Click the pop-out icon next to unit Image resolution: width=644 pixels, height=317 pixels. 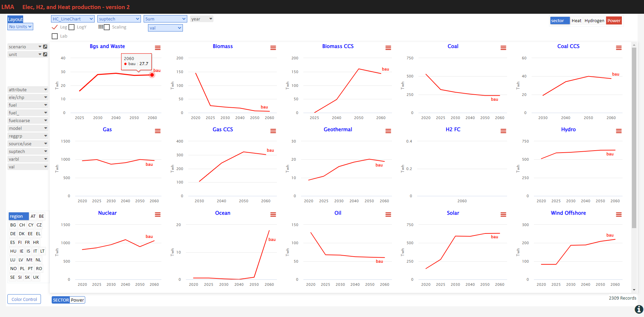click(45, 54)
